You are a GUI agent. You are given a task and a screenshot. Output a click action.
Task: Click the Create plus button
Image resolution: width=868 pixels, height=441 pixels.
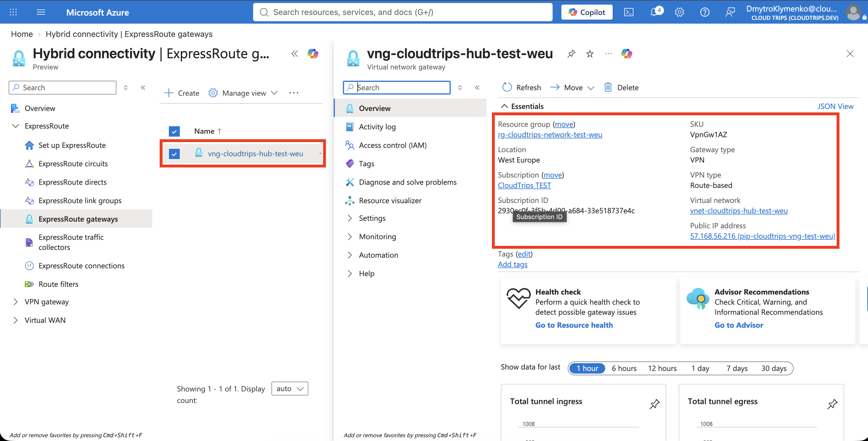click(x=182, y=93)
